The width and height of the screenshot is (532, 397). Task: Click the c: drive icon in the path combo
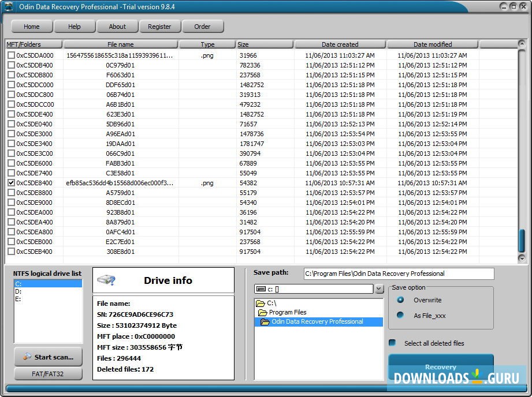coord(261,289)
